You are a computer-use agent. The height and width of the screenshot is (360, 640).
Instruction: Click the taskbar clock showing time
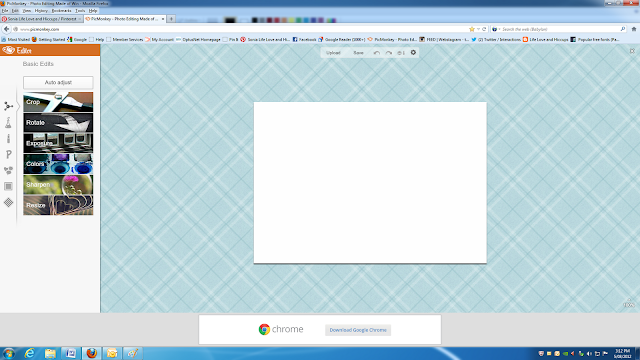(x=622, y=353)
